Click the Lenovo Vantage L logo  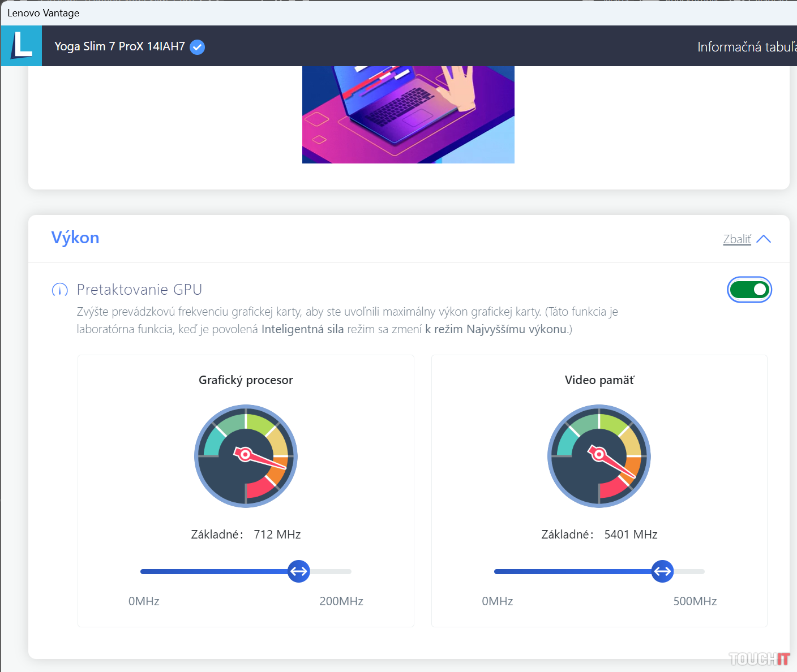pyautogui.click(x=22, y=46)
